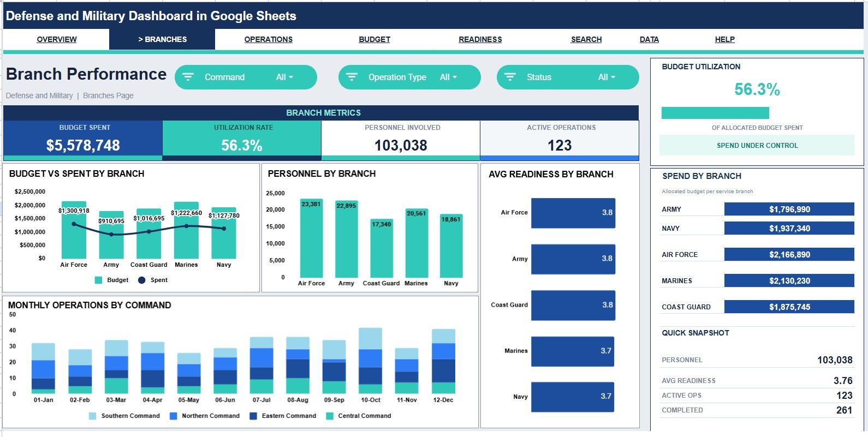Click the Personnel Involved 103,038 card
868x437 pixels.
(x=401, y=140)
